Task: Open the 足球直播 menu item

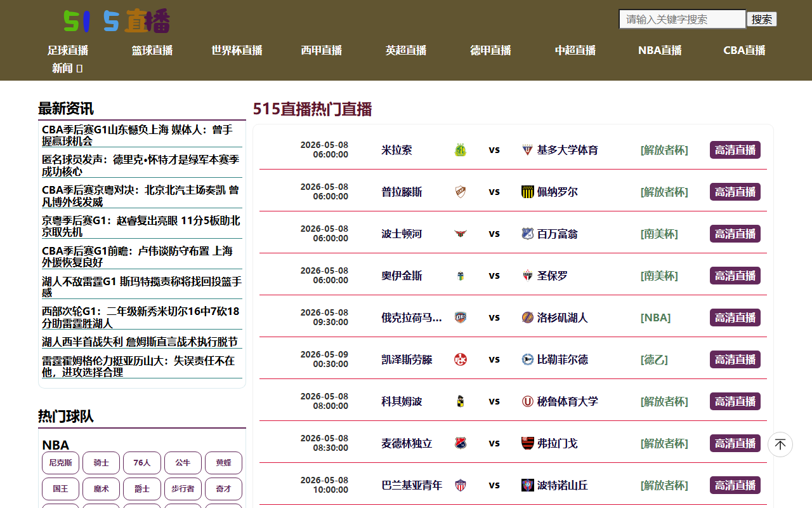Action: pyautogui.click(x=68, y=50)
